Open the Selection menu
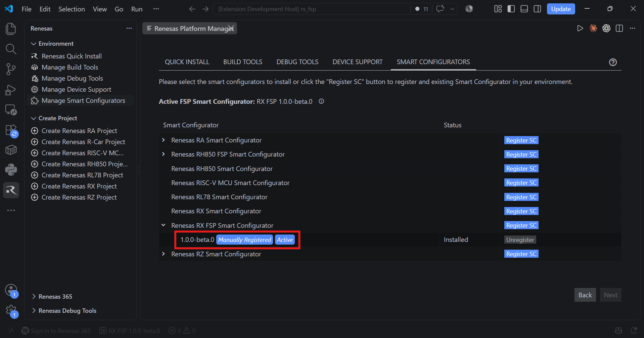This screenshot has height=338, width=644. 72,9
